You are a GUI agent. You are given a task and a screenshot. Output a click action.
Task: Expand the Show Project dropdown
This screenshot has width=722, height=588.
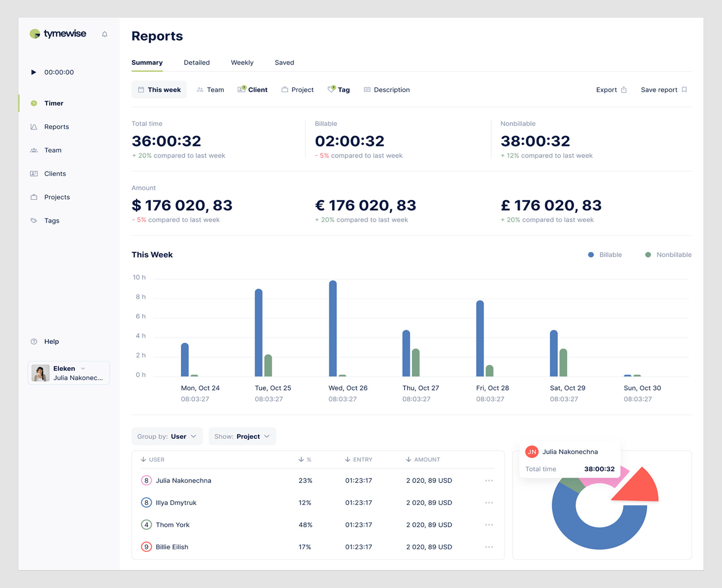[242, 437]
